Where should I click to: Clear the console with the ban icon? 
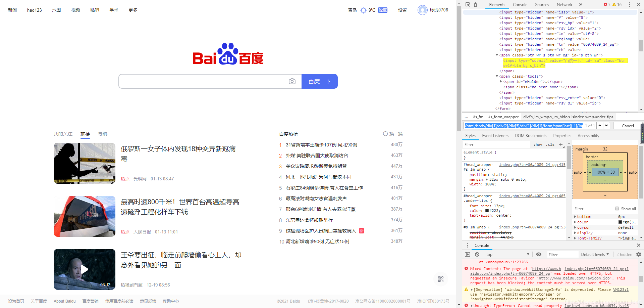click(x=477, y=254)
